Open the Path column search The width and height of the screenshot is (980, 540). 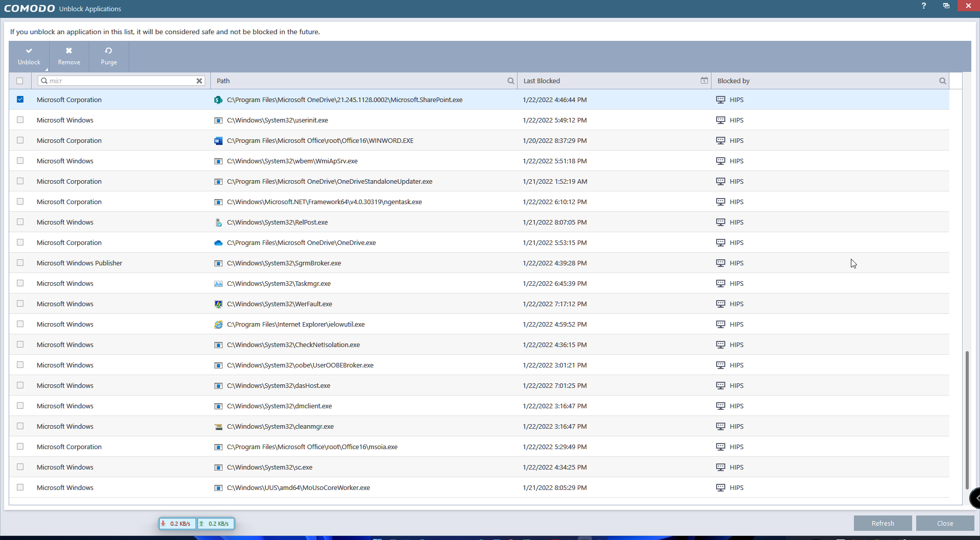tap(510, 81)
